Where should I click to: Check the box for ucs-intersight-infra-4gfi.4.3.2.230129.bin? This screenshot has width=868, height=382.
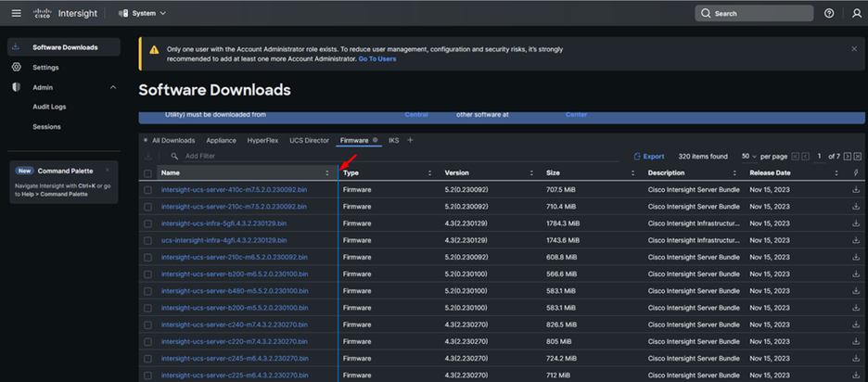[147, 240]
